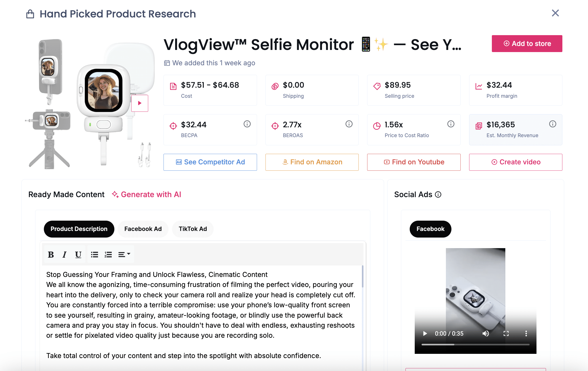Play the product preview video

pyautogui.click(x=139, y=103)
